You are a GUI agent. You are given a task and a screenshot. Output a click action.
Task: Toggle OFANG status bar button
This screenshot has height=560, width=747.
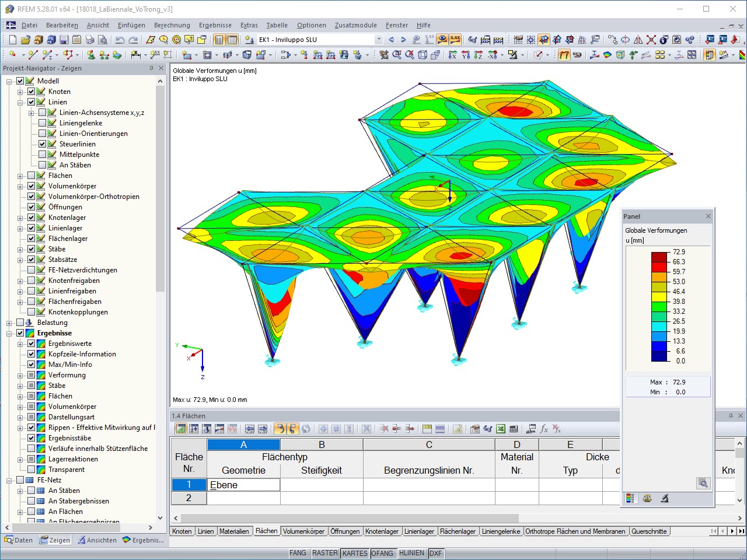tap(382, 553)
